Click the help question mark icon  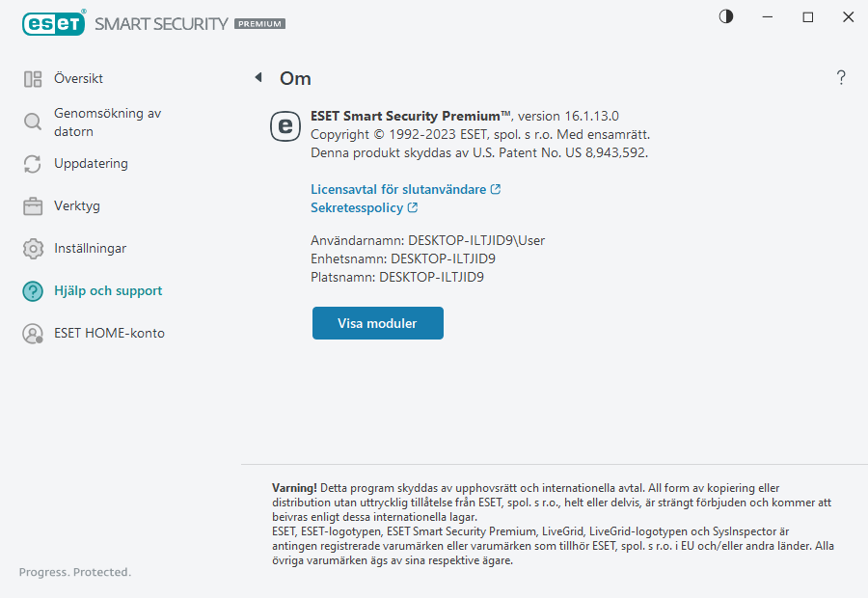pos(841,78)
